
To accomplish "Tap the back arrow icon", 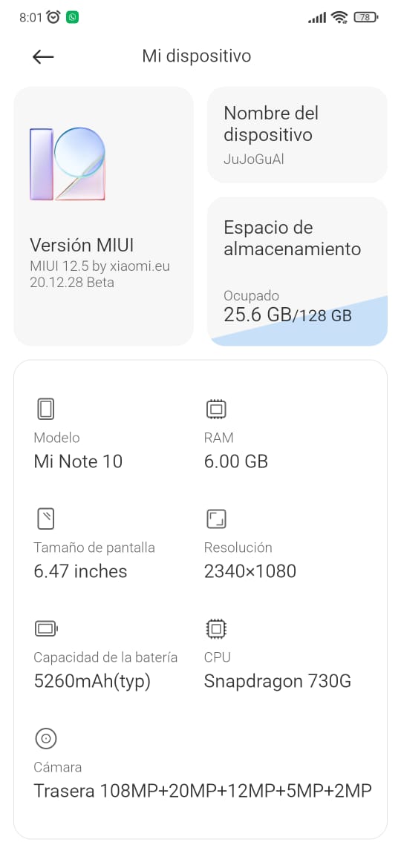I will pos(42,56).
